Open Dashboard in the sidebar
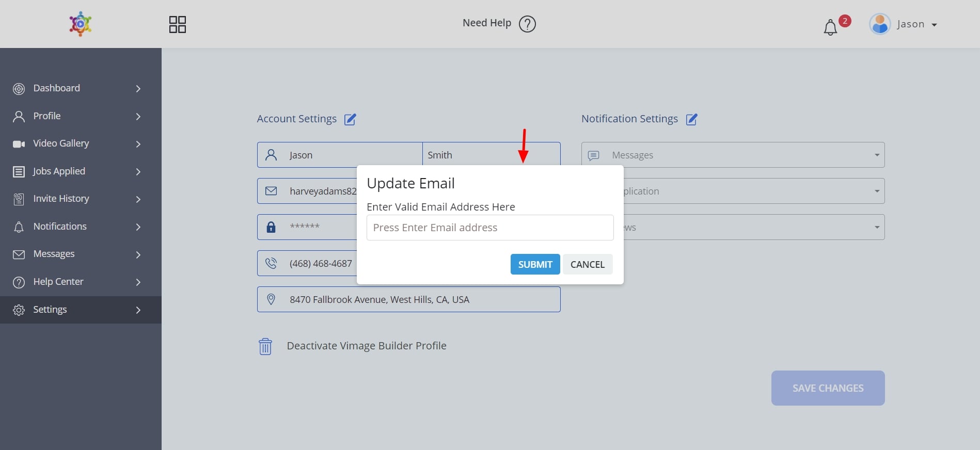980x450 pixels. (x=57, y=88)
